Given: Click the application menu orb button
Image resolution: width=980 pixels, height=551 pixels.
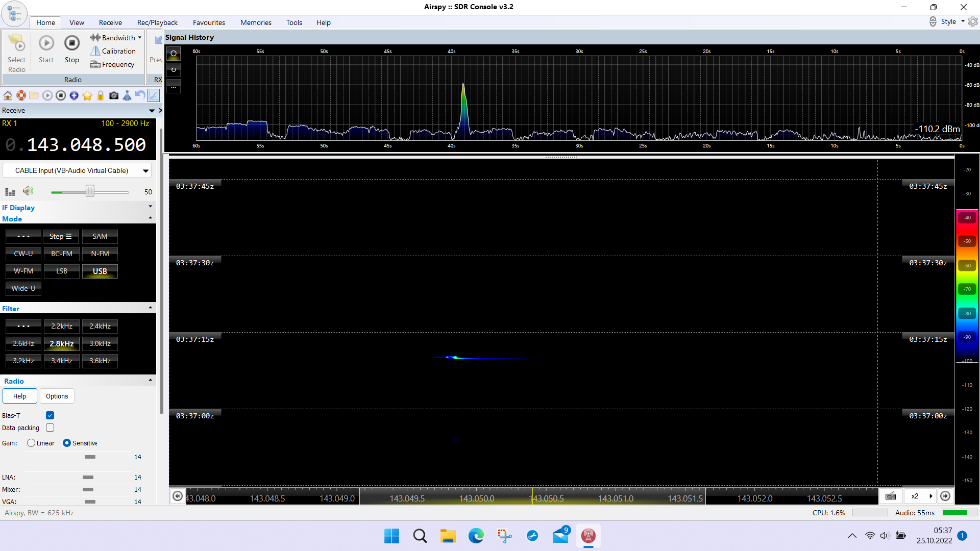Looking at the screenshot, I should click(14, 13).
